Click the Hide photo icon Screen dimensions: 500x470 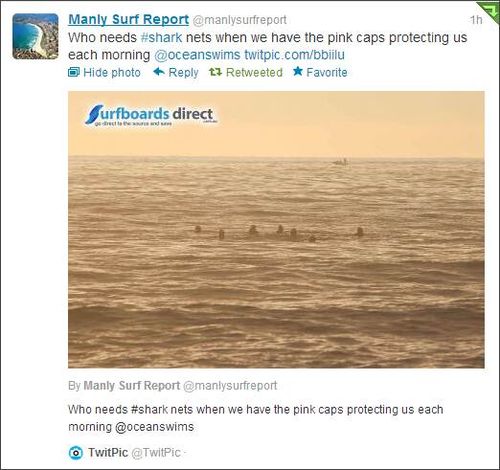coord(74,72)
